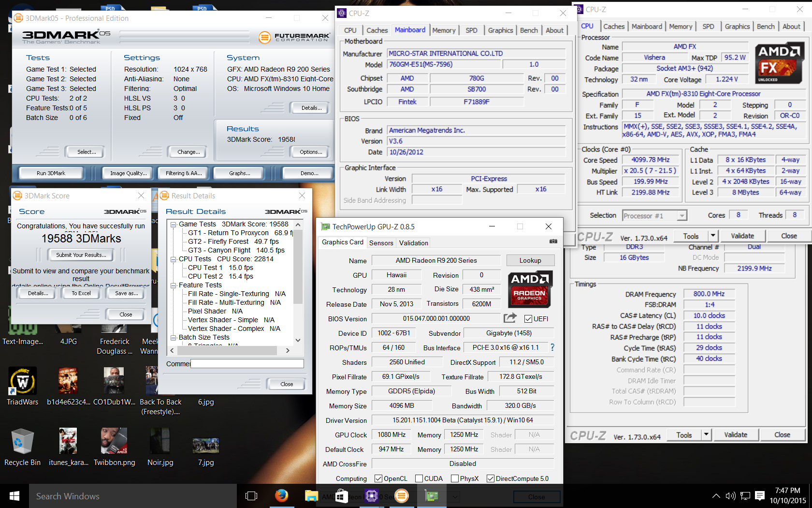The height and width of the screenshot is (508, 812).
Task: Switch to CPU-Z via its taskbar icon
Action: pyautogui.click(x=371, y=496)
